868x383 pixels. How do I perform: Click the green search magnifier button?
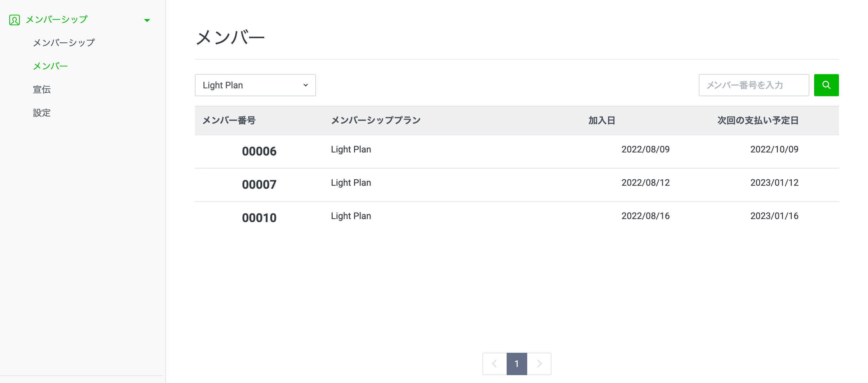click(826, 85)
